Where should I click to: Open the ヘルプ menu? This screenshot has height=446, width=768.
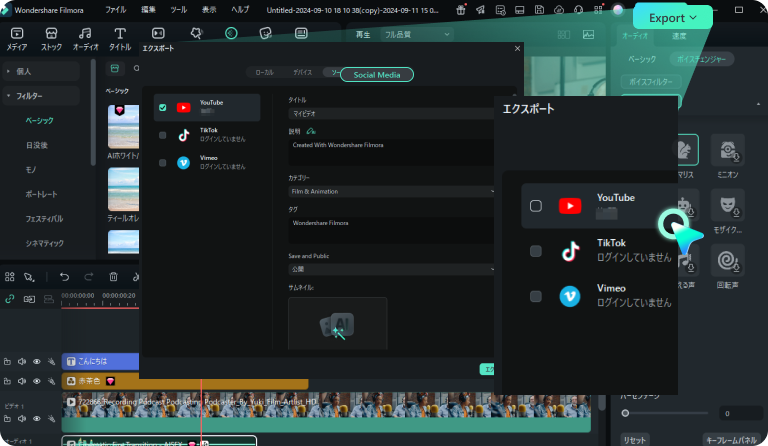click(240, 10)
